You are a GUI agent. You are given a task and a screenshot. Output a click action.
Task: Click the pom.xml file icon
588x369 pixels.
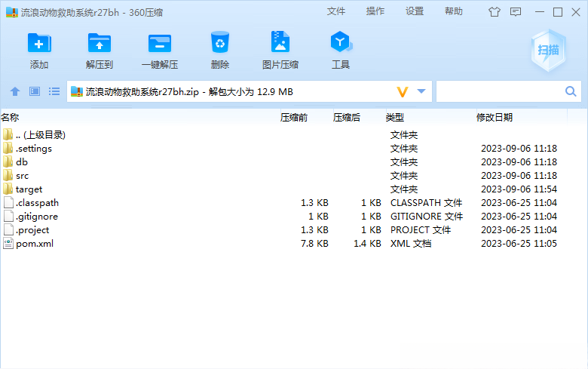click(x=8, y=243)
